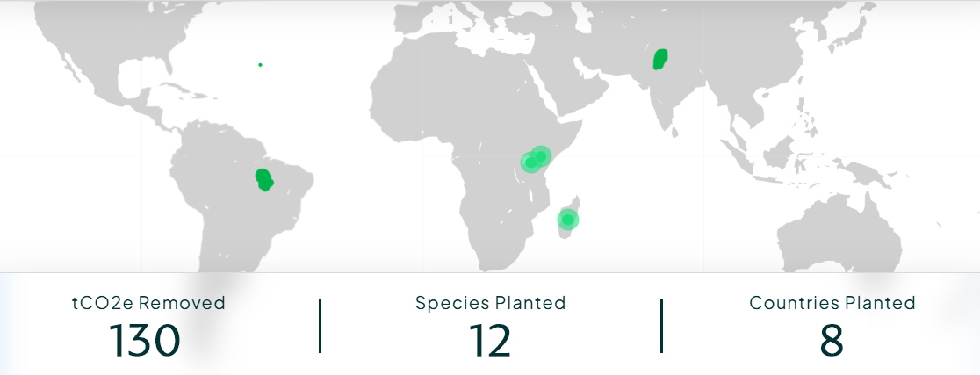Click the "tCO2e Removed" label
This screenshot has height=375, width=980.
[148, 303]
